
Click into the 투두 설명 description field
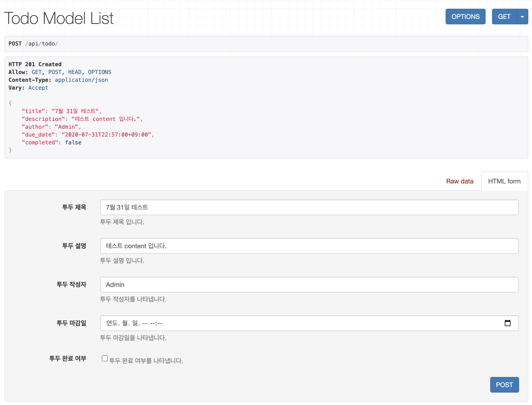309,246
